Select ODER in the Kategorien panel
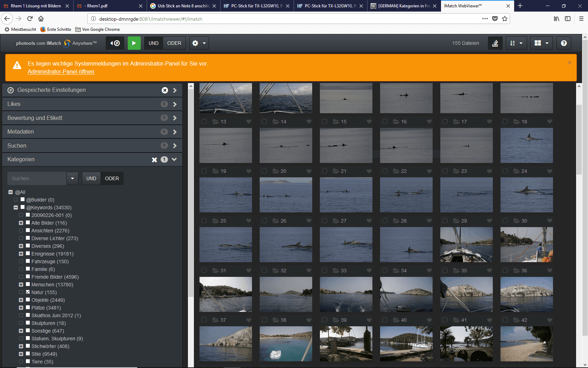 (x=112, y=178)
